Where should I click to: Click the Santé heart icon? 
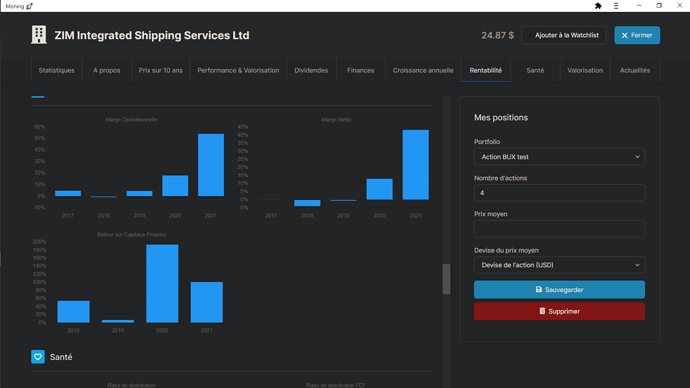[38, 357]
